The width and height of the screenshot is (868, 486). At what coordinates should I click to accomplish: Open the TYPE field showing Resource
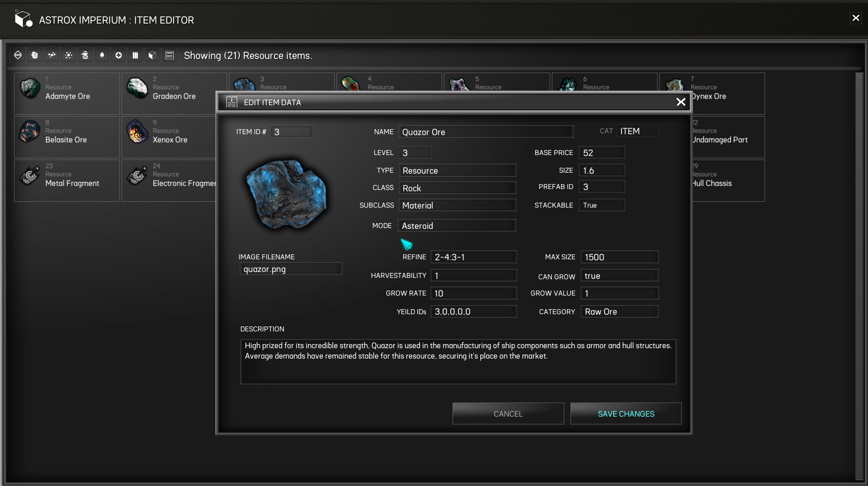(x=457, y=170)
